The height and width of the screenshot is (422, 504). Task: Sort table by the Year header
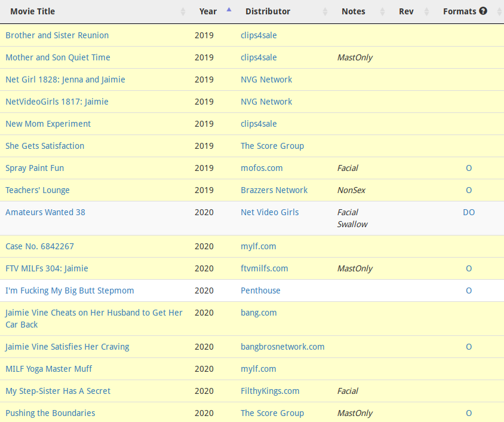(x=208, y=11)
